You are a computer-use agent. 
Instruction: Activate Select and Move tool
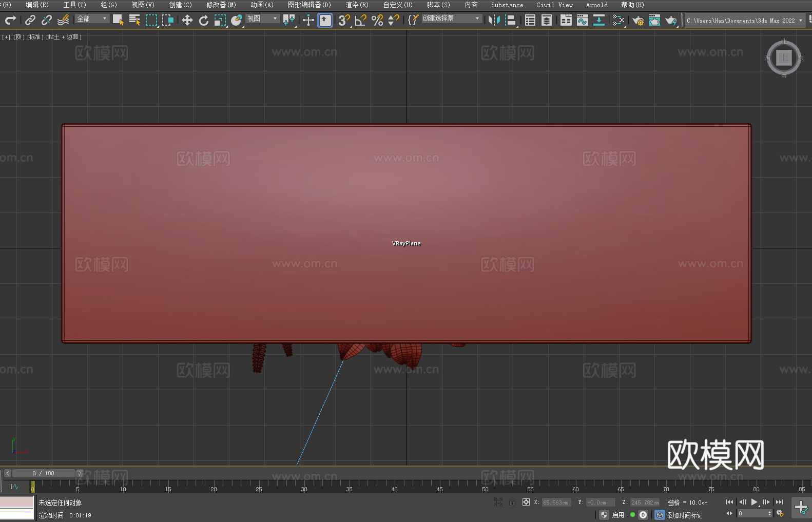point(187,20)
